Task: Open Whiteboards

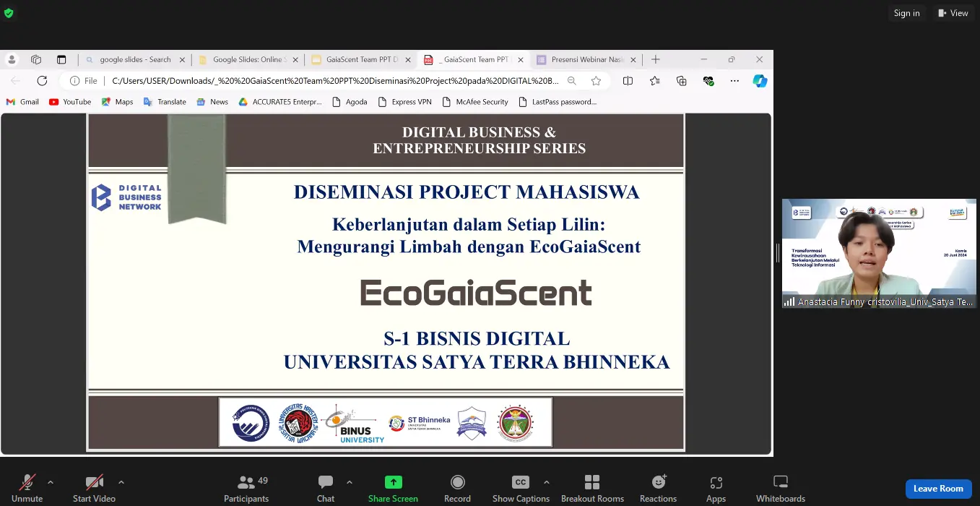Action: click(x=780, y=488)
